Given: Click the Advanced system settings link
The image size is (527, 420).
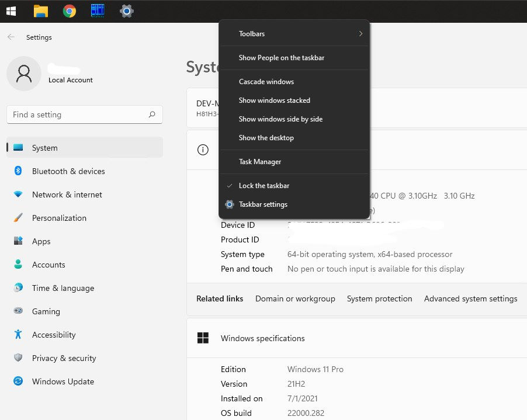Looking at the screenshot, I should tap(470, 298).
